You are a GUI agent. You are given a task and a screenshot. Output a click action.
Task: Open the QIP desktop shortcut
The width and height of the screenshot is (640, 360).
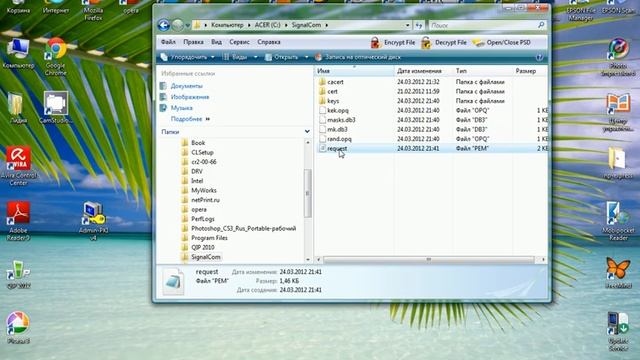pos(18,274)
